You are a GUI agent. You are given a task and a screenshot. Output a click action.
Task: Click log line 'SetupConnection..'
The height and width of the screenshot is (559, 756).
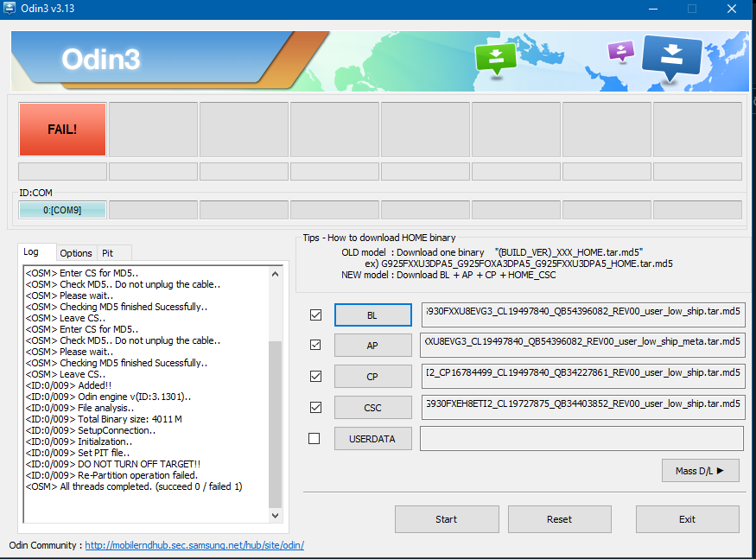(x=91, y=430)
